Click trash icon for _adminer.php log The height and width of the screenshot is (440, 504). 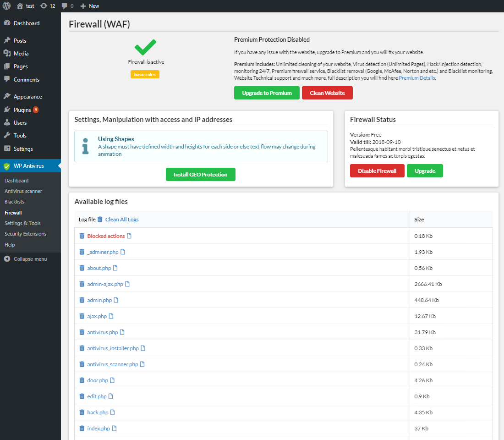tap(82, 252)
